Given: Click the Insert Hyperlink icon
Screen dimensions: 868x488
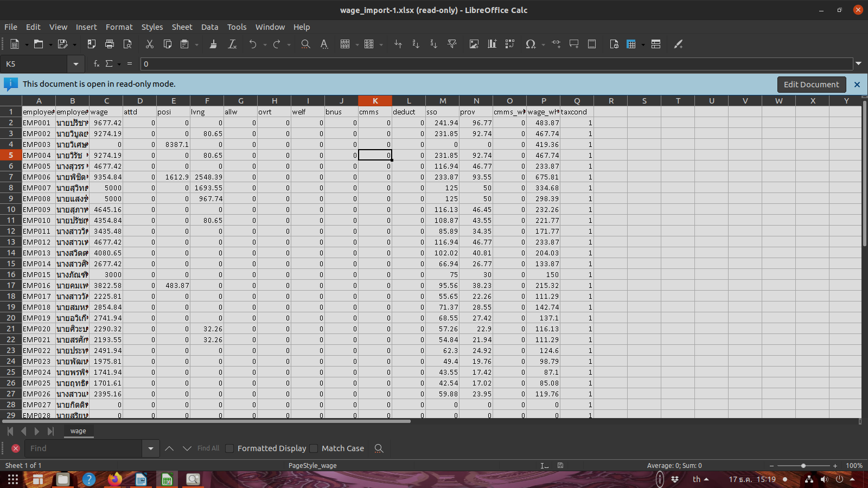Looking at the screenshot, I should 556,44.
